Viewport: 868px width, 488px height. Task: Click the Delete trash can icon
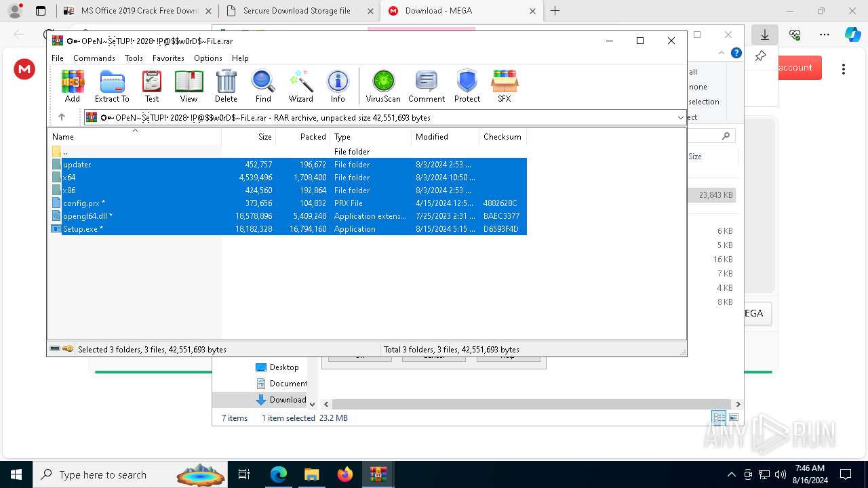pyautogui.click(x=226, y=86)
